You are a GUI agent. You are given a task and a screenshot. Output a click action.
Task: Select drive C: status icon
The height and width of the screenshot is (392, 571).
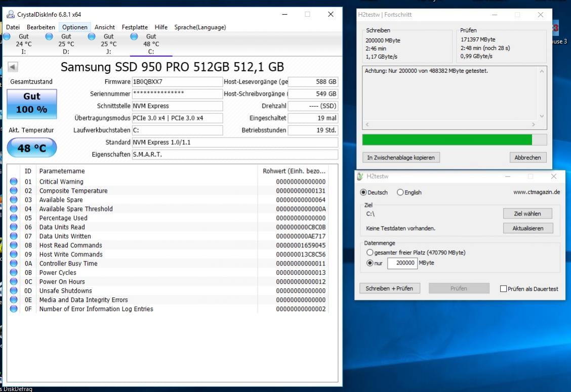click(x=134, y=36)
